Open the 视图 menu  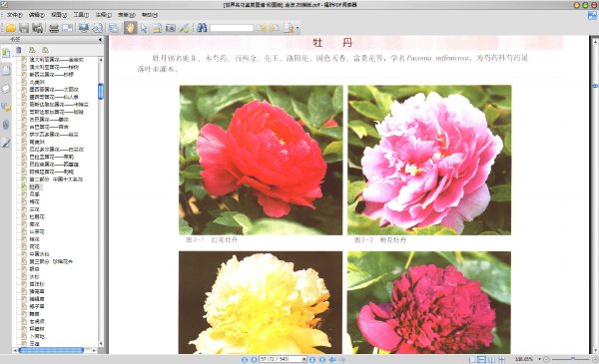click(59, 15)
